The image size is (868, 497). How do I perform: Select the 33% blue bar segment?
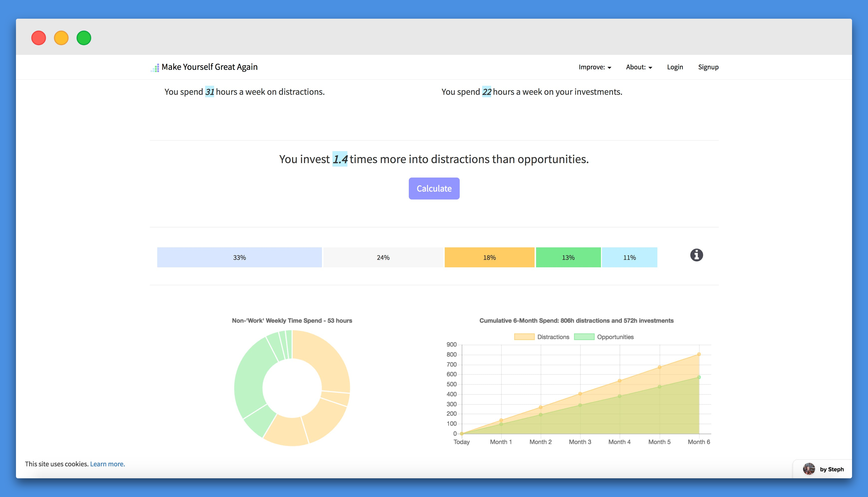point(239,257)
